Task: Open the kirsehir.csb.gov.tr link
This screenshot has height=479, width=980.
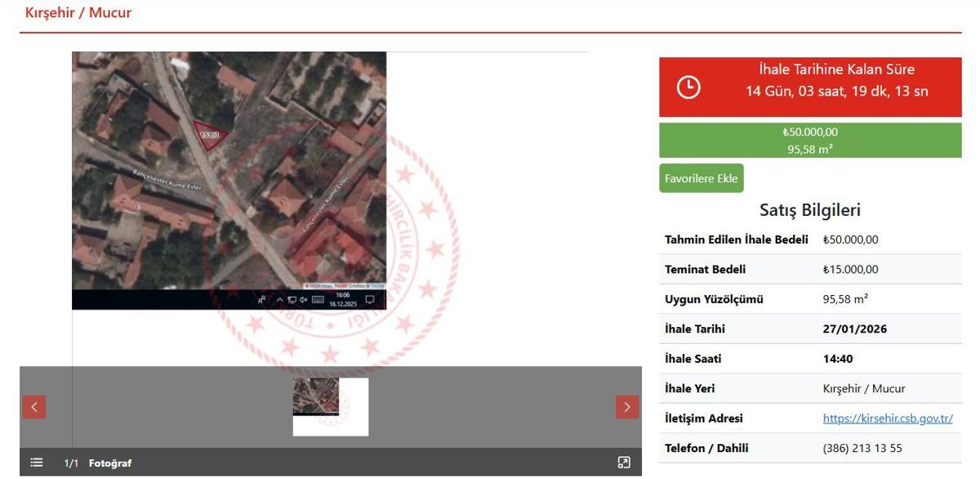Action: [x=888, y=419]
